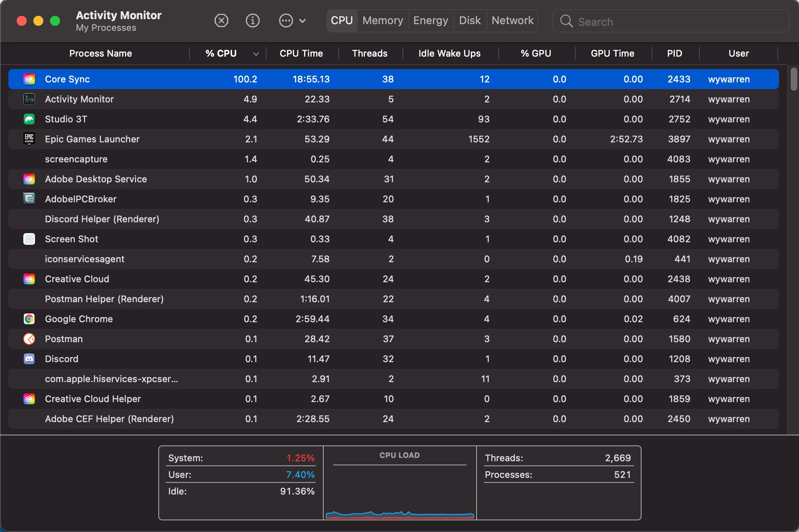The width and height of the screenshot is (799, 532).
Task: Click the process info (i) icon
Action: (x=252, y=20)
